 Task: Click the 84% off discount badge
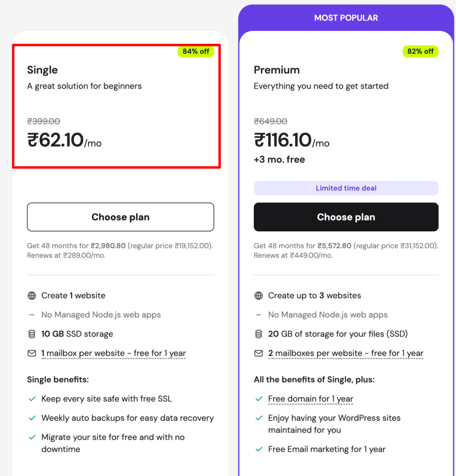[196, 51]
